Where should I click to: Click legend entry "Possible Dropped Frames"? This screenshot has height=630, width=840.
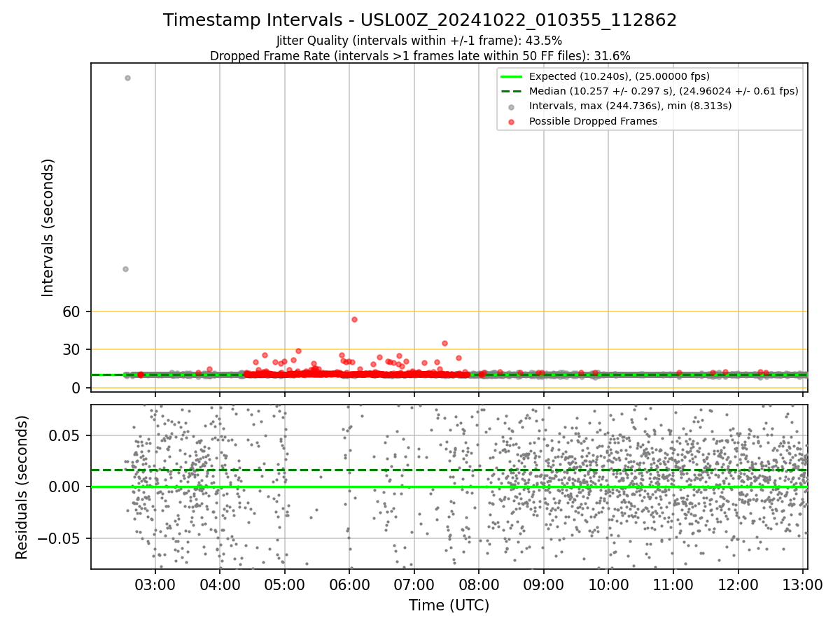(x=593, y=121)
